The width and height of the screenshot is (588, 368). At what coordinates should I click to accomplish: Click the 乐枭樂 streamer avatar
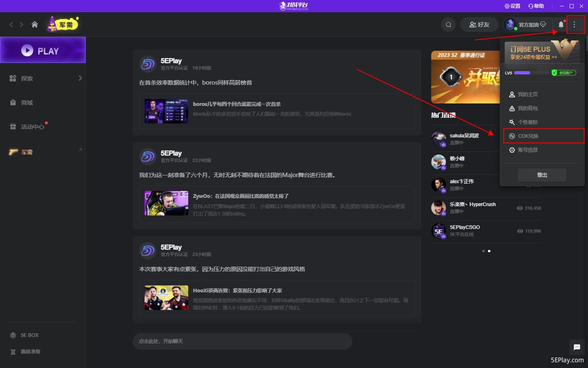pyautogui.click(x=439, y=208)
